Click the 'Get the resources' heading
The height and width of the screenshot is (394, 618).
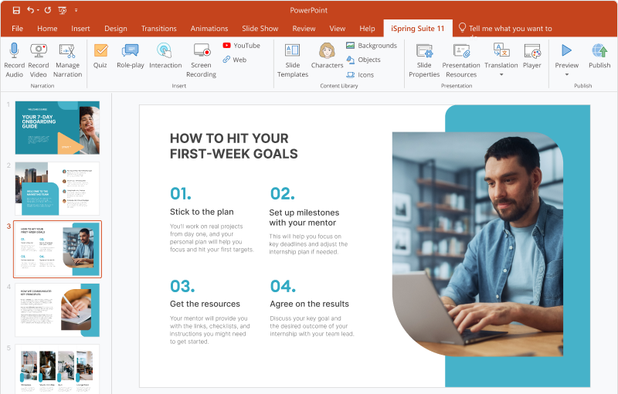click(x=205, y=304)
